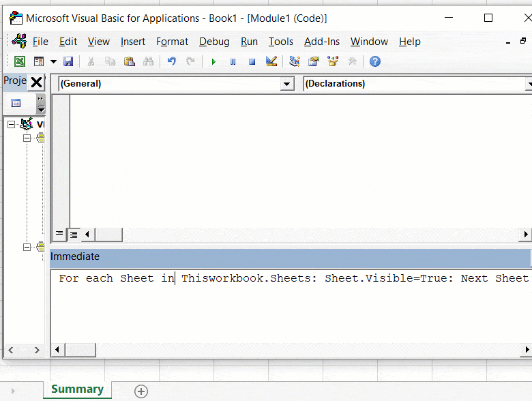This screenshot has width=532, height=401.
Task: Open Properties Window toolbar icon
Action: pos(314,61)
